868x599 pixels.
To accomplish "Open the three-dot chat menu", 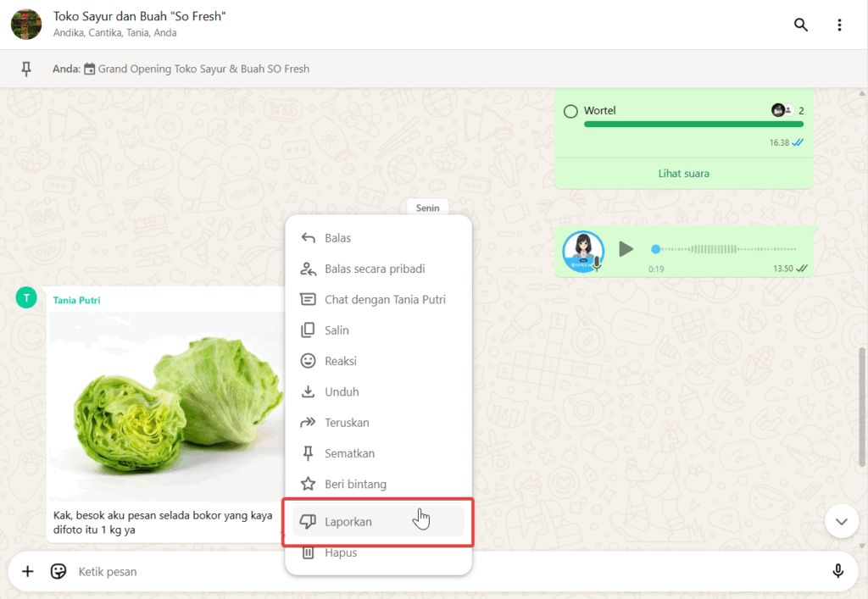I will pos(839,25).
